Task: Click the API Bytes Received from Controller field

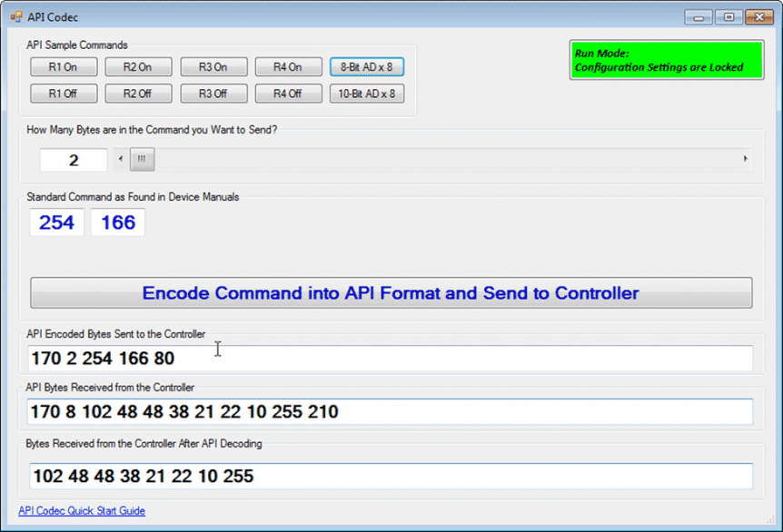Action: 390,412
